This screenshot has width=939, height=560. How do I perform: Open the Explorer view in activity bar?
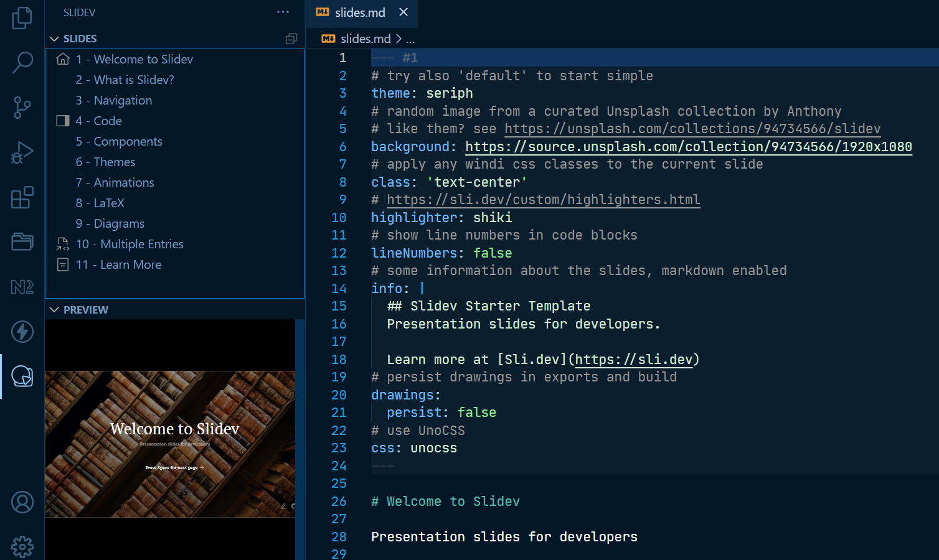[22, 18]
